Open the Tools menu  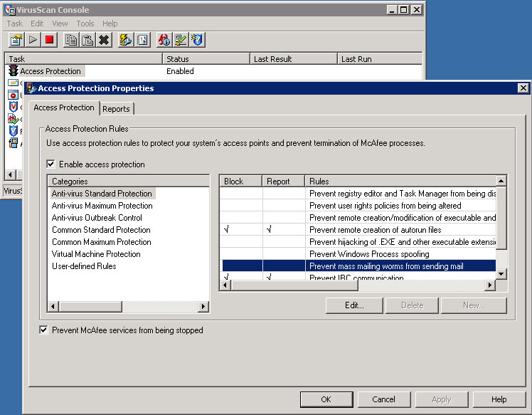pos(85,23)
